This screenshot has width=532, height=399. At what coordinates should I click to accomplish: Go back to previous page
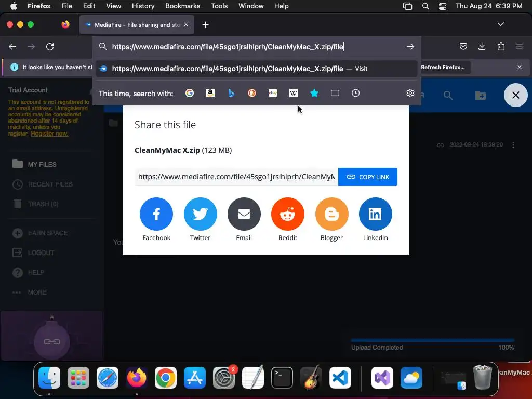point(12,46)
